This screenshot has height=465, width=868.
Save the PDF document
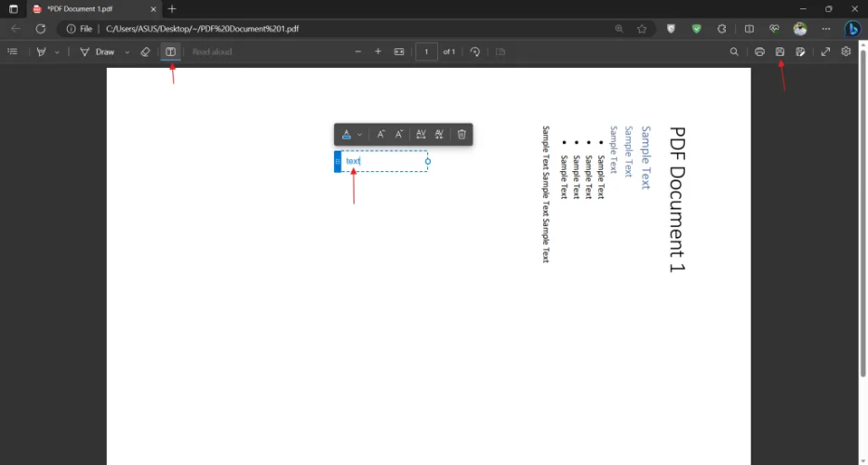780,51
